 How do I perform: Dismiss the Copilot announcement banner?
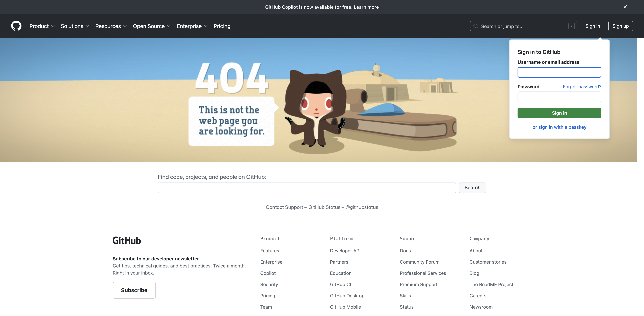[625, 7]
